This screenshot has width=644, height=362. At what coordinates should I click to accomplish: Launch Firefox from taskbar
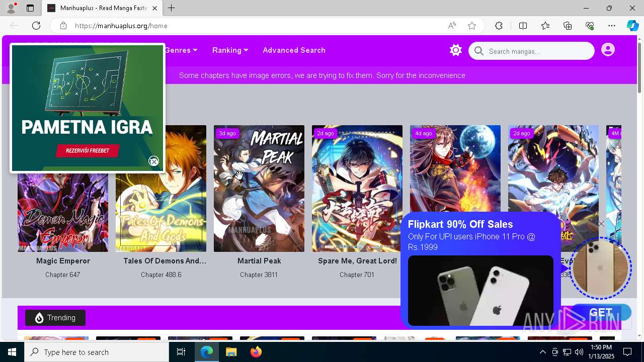tap(256, 352)
